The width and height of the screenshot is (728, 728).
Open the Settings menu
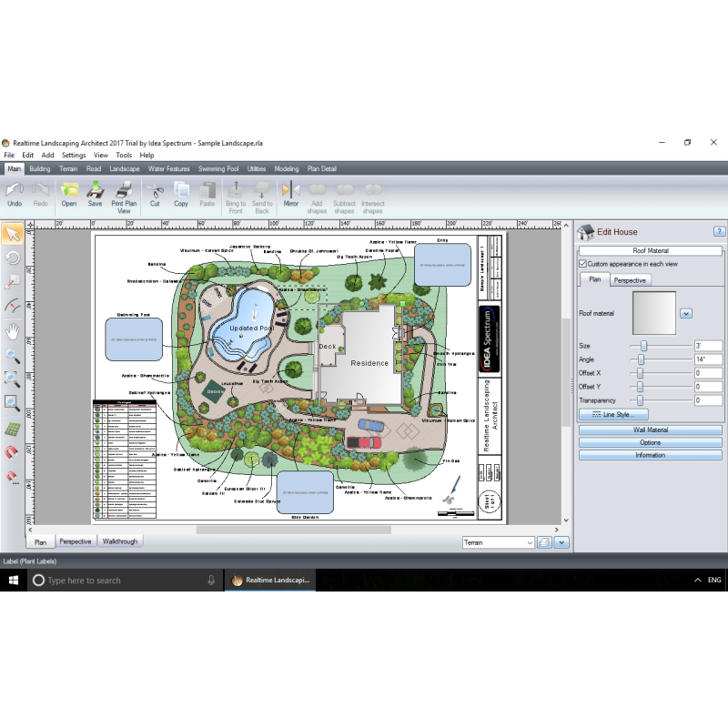tap(74, 156)
